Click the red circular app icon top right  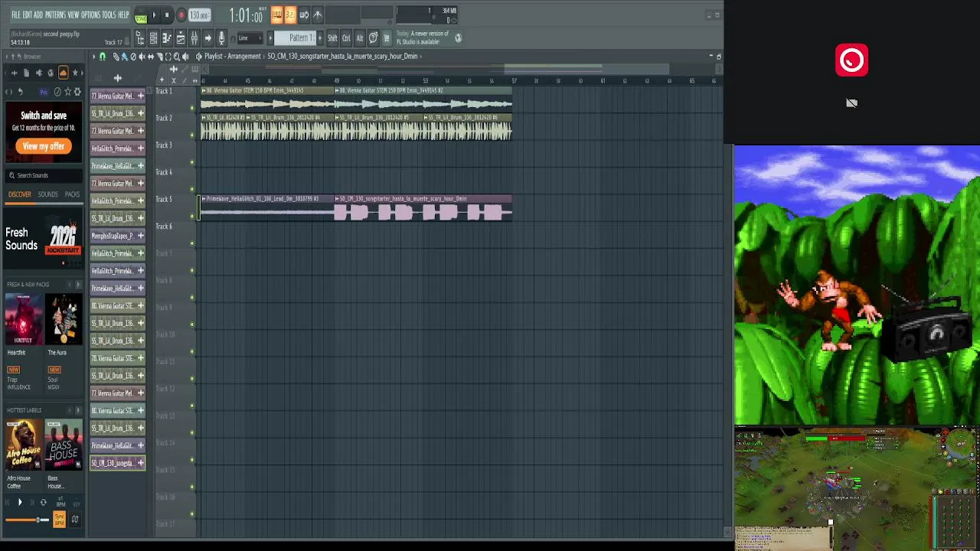coord(851,60)
